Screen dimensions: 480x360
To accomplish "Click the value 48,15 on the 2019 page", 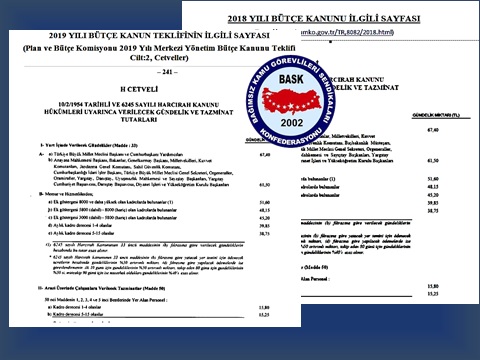I will (x=265, y=210).
